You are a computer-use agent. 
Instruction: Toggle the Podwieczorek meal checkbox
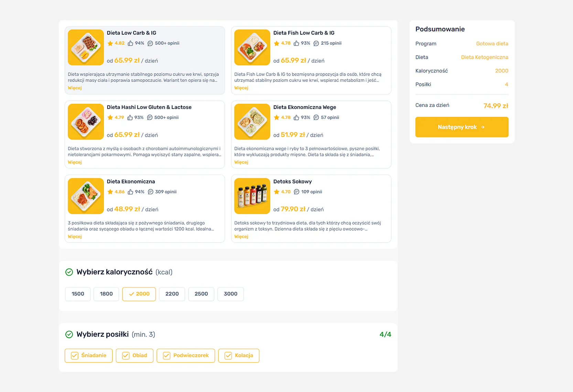click(x=167, y=356)
